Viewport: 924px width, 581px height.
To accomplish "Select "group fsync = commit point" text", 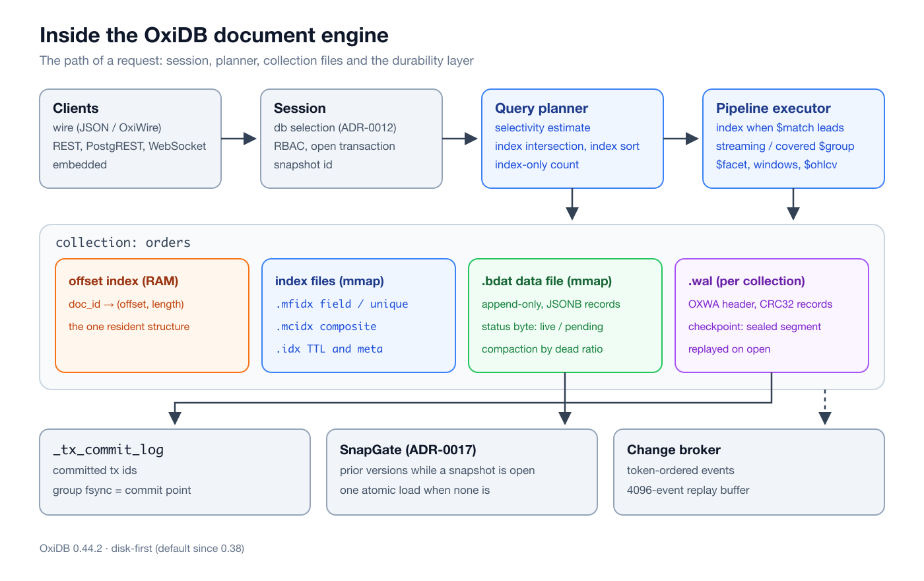I will tap(122, 490).
